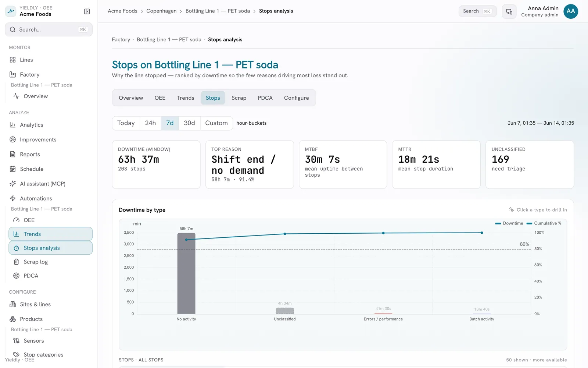Click the Batch activity bar
Viewport: 588px width, 368px height.
482,314
